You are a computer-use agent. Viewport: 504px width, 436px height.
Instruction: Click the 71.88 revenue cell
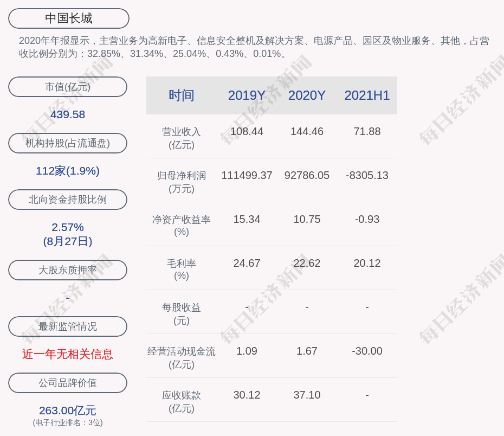pos(367,132)
